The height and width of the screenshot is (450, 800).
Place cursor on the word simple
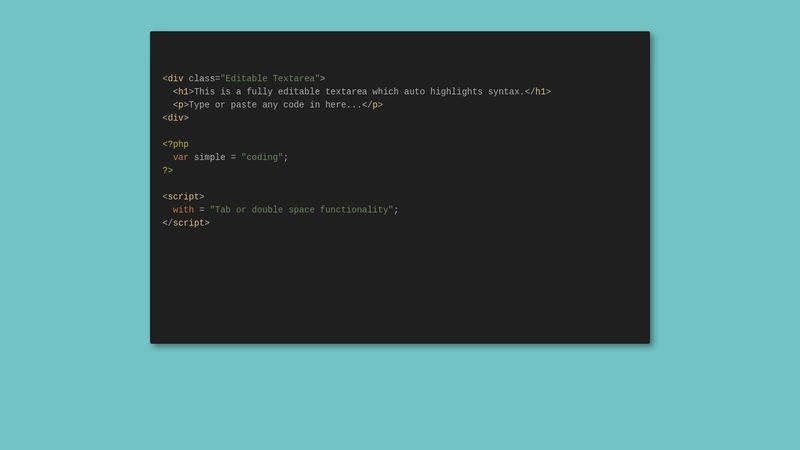pos(210,157)
